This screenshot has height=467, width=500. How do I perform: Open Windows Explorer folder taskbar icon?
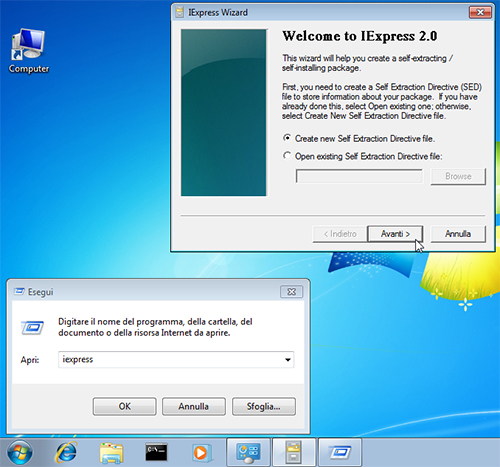pos(111,453)
